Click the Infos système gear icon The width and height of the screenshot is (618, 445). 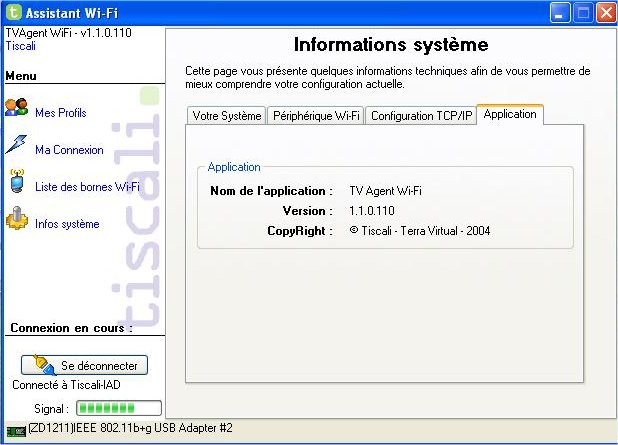click(x=17, y=218)
